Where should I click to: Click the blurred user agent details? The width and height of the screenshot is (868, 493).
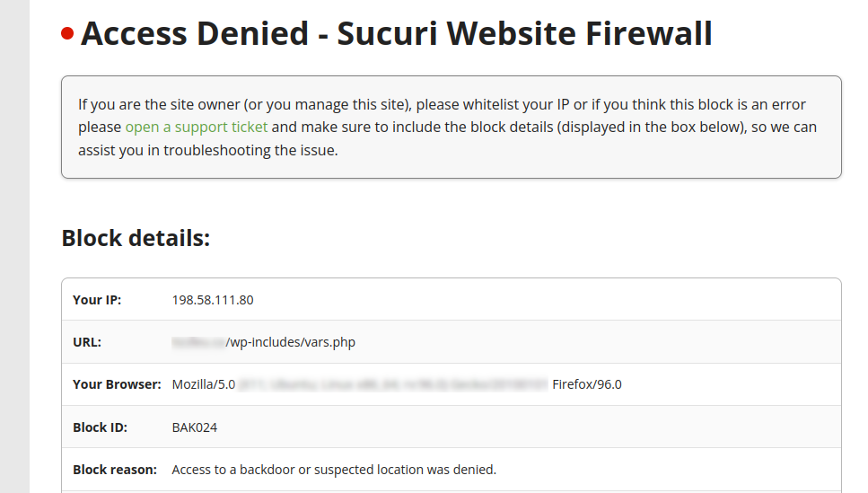pos(393,384)
